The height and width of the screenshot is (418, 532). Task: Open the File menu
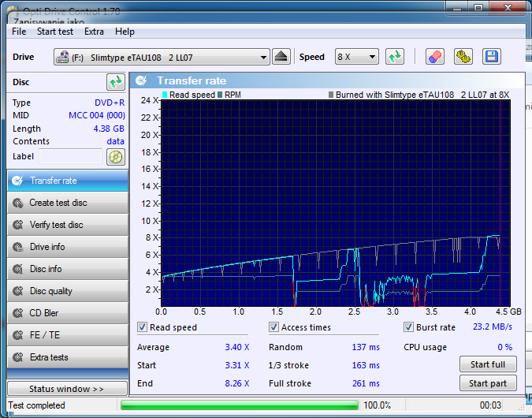click(19, 32)
